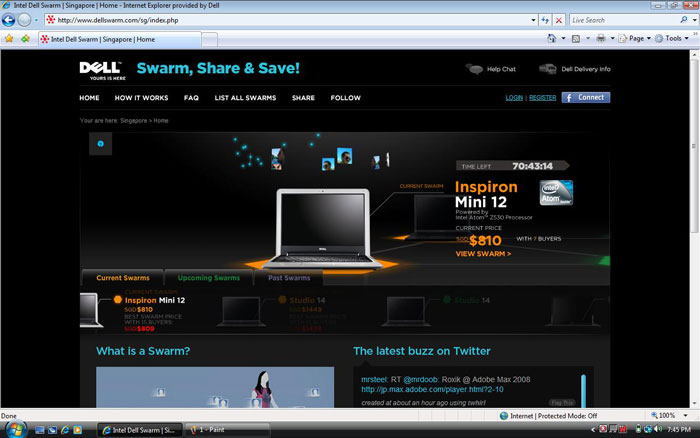Open the recent pages dropdown beside Forward
This screenshot has width=700, height=438.
point(36,20)
